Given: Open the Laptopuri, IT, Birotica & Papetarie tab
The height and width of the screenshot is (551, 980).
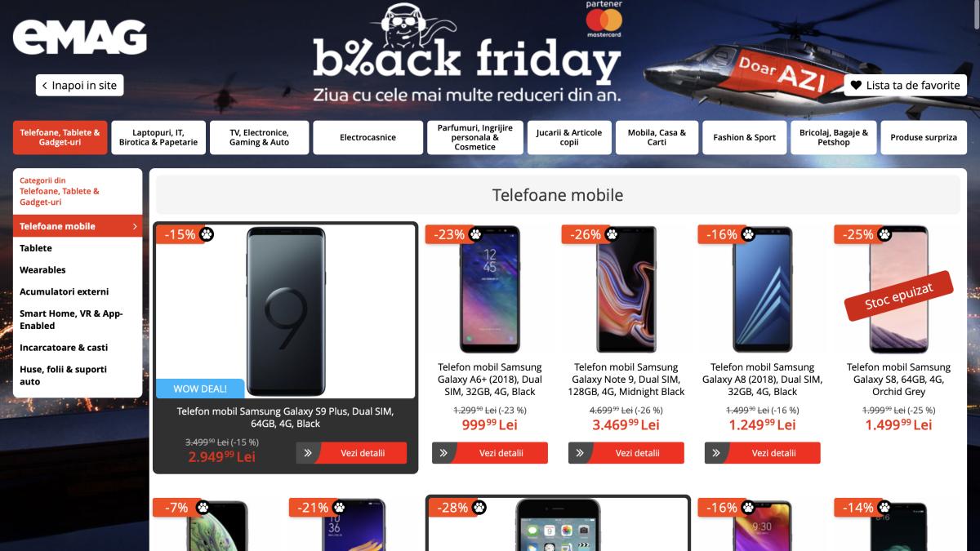Looking at the screenshot, I should point(158,137).
